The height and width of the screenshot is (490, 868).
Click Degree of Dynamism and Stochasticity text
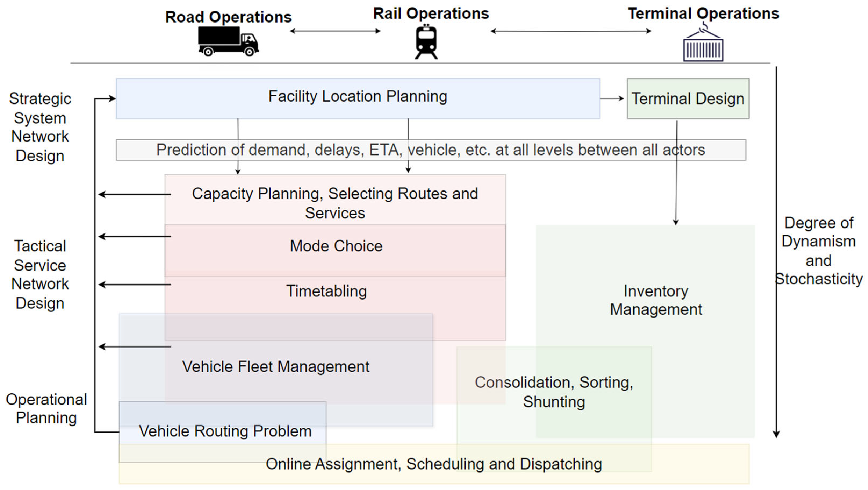click(819, 251)
